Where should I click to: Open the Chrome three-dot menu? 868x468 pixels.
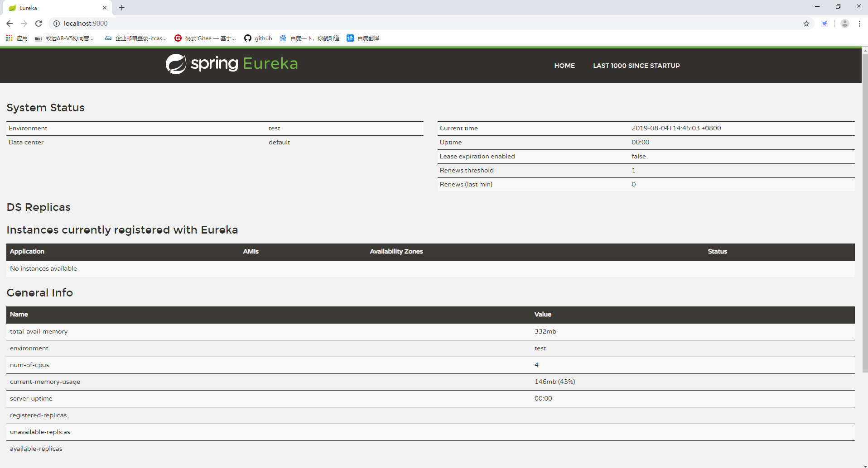click(x=859, y=24)
